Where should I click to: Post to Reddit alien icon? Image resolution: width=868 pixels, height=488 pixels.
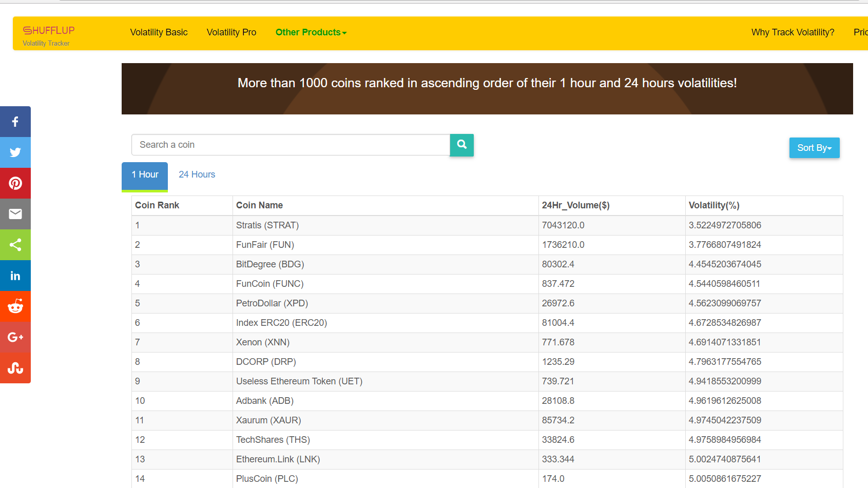[x=15, y=306]
